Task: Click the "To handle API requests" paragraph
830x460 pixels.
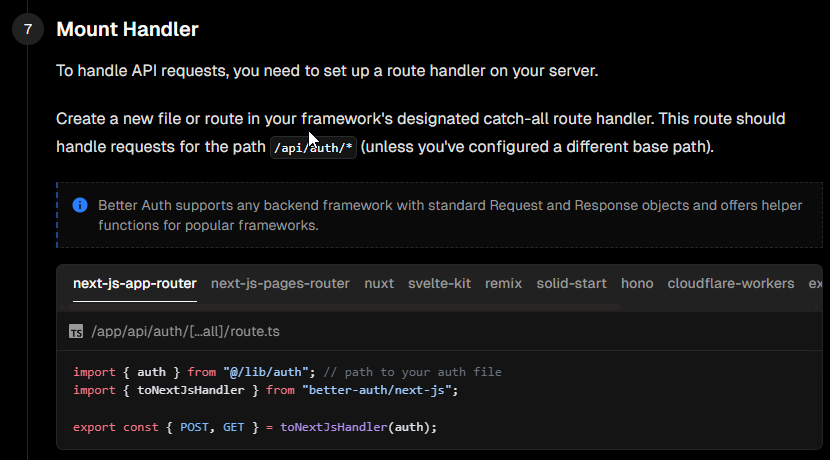Action: [x=341, y=71]
